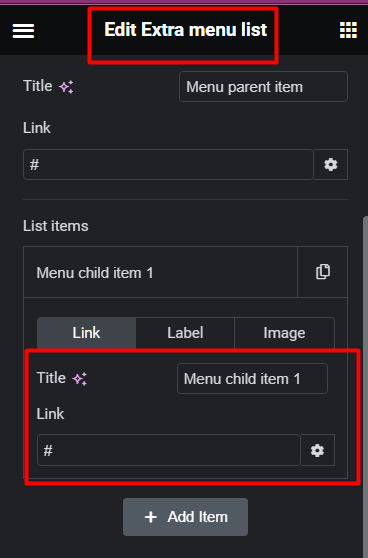The width and height of the screenshot is (368, 558).
Task: Click AI sparkle icon beside child item Title
Action: click(80, 379)
